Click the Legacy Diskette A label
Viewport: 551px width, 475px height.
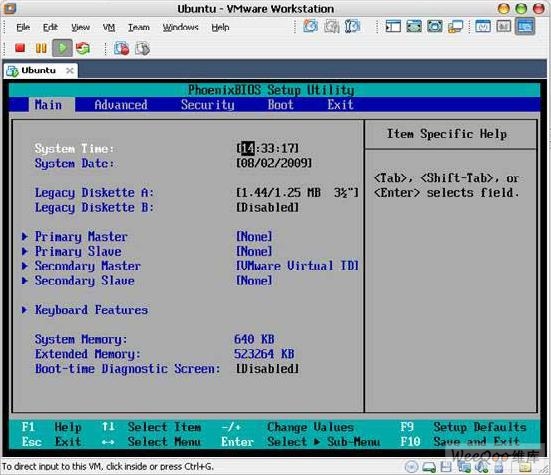(94, 193)
